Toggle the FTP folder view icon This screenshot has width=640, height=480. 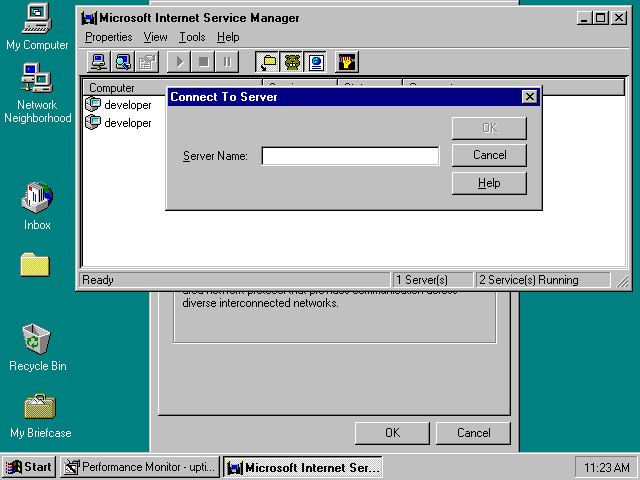pyautogui.click(x=268, y=62)
